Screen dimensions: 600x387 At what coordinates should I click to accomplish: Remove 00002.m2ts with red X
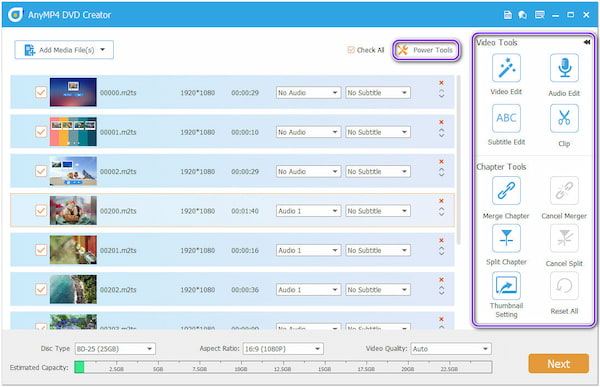pyautogui.click(x=441, y=162)
